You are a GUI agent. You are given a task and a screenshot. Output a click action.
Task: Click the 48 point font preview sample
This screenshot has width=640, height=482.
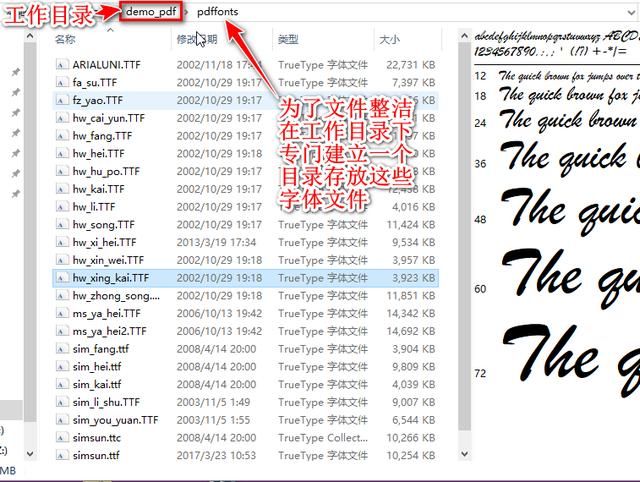(570, 212)
